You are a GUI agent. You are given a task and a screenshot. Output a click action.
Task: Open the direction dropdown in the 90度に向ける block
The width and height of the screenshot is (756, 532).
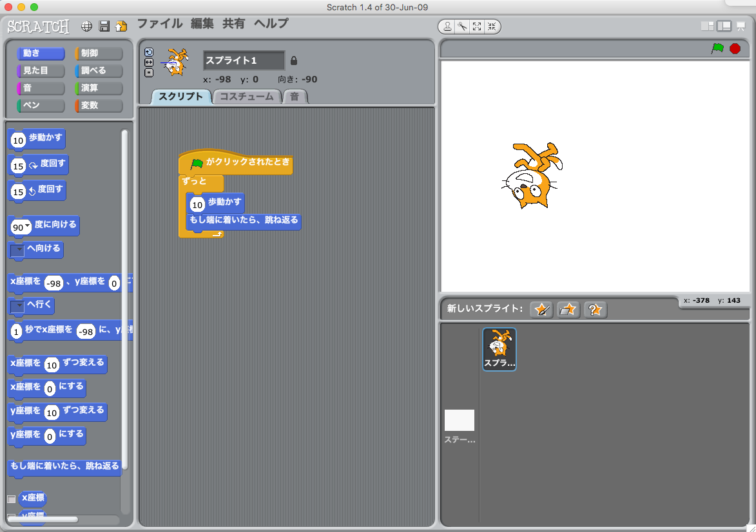click(x=27, y=226)
